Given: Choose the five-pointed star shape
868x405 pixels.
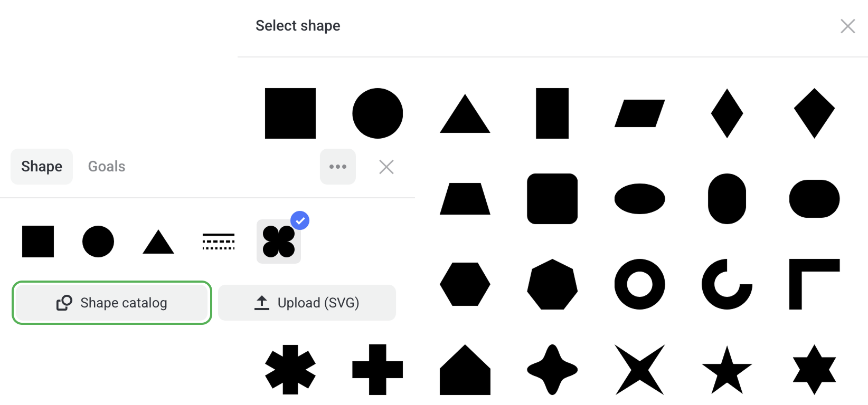Looking at the screenshot, I should [x=727, y=370].
